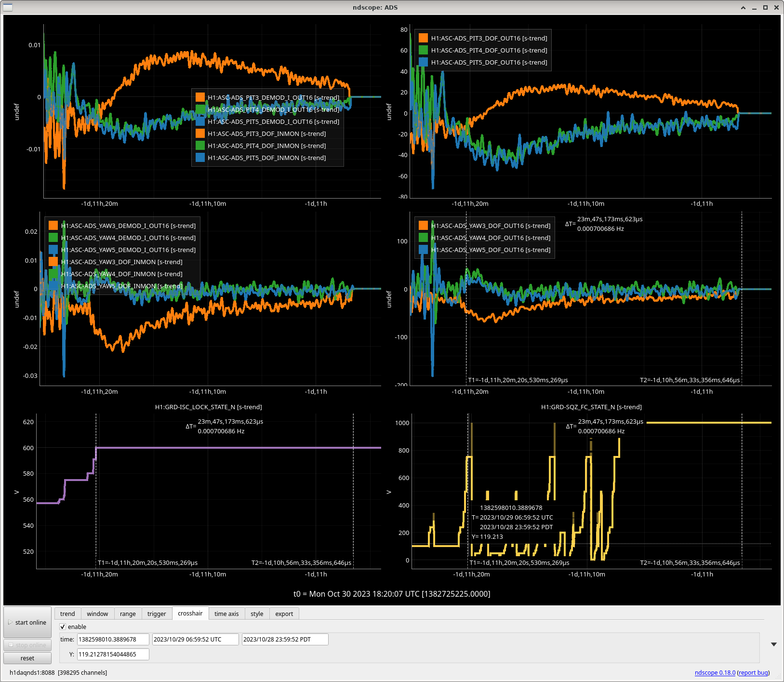Click the roll-up arrow in the title bar

(743, 7)
